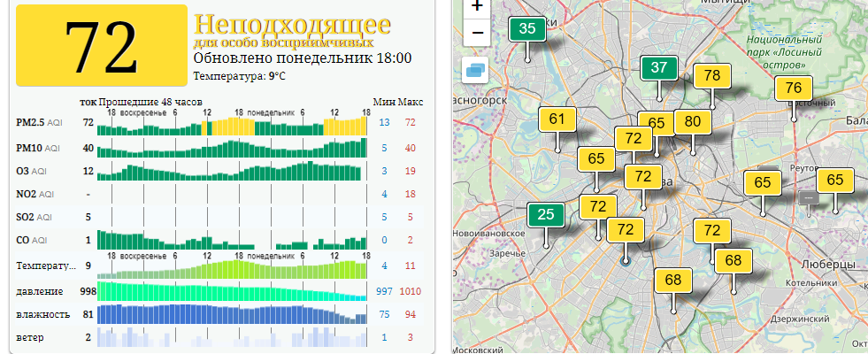Image resolution: width=868 pixels, height=354 pixels.
Task: Click the wind history chart
Action: pos(232,337)
